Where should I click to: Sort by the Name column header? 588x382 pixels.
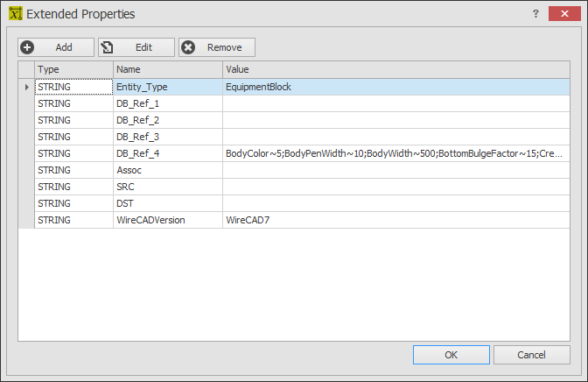[168, 69]
